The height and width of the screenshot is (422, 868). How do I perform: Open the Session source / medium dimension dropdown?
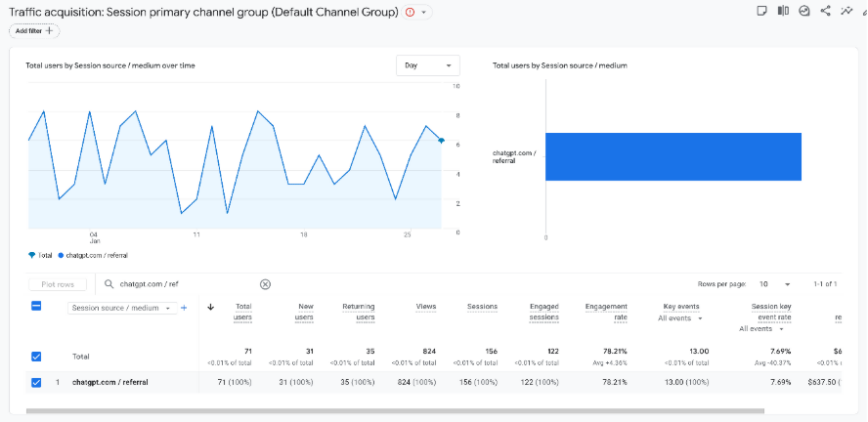[x=121, y=308]
